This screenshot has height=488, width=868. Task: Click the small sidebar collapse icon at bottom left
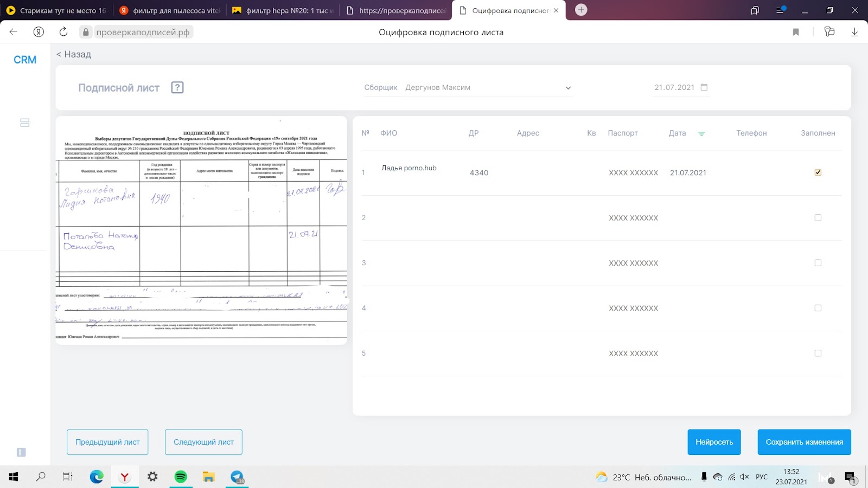click(x=21, y=452)
